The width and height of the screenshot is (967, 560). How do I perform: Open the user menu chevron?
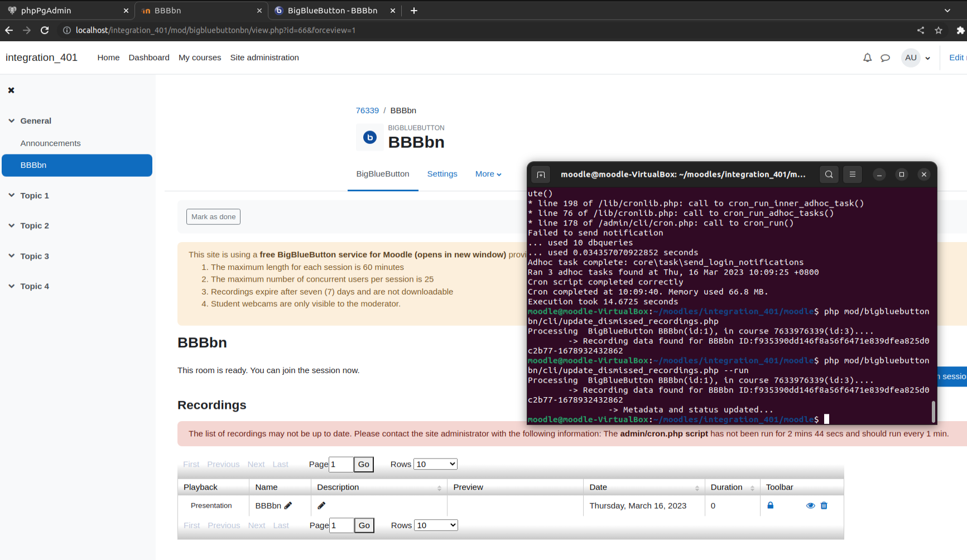pyautogui.click(x=927, y=58)
